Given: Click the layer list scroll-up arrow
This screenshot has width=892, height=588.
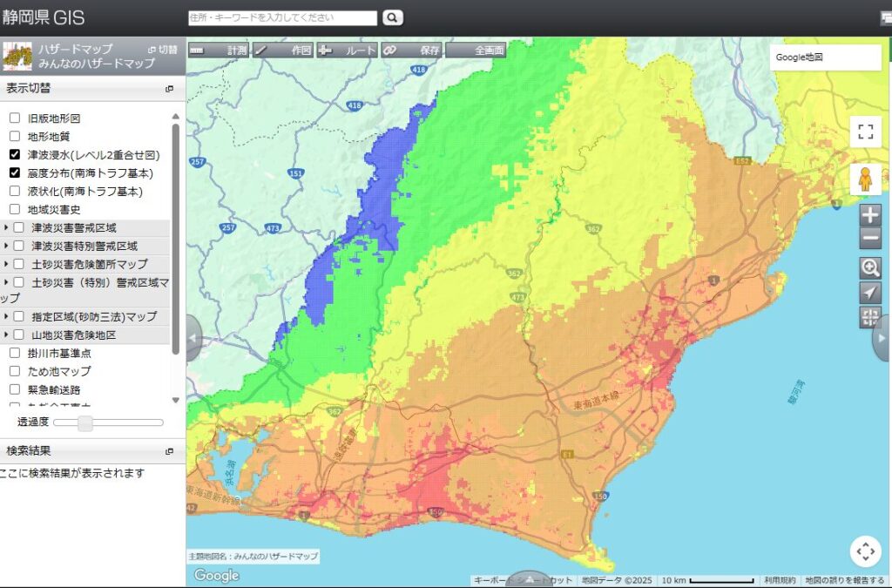Looking at the screenshot, I should (176, 116).
